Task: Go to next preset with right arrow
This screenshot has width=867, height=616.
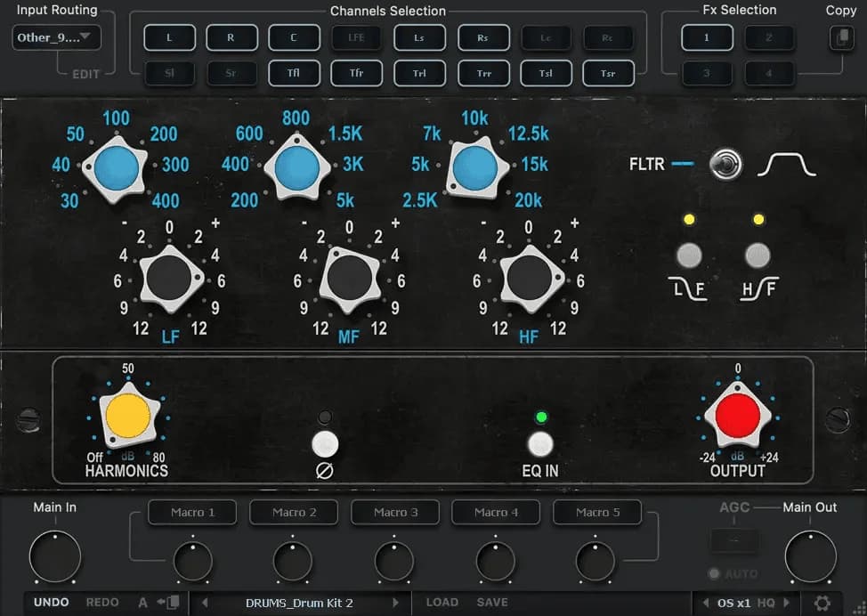Action: coord(396,603)
